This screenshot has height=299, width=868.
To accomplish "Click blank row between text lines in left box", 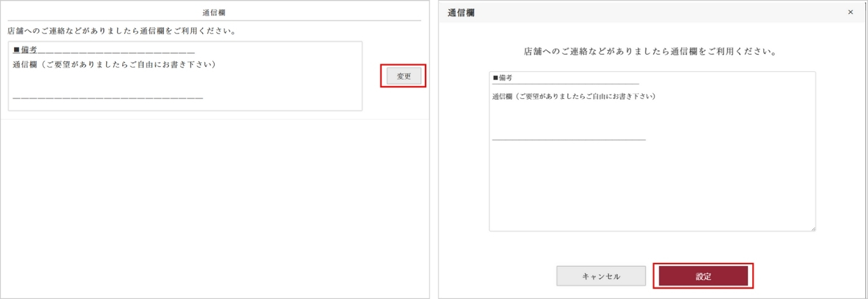I will [x=129, y=81].
